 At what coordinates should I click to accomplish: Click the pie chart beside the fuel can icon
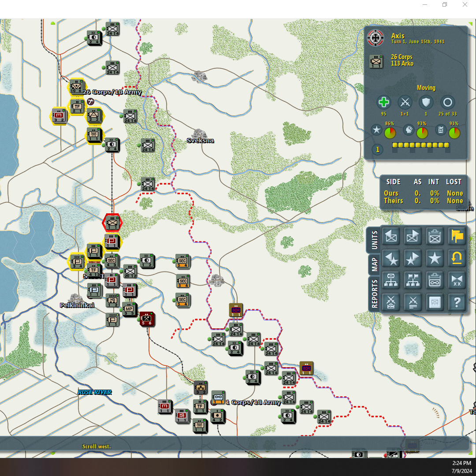[x=454, y=133]
